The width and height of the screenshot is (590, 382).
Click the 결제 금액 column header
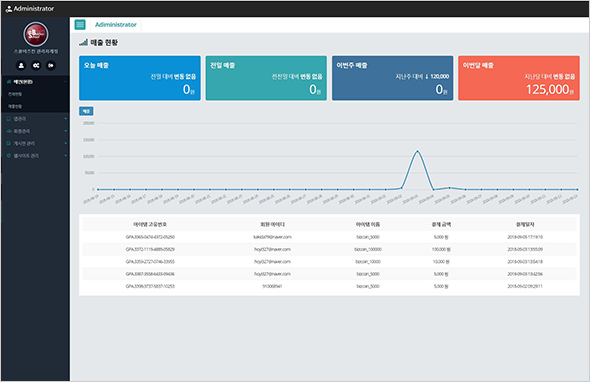[x=441, y=224]
